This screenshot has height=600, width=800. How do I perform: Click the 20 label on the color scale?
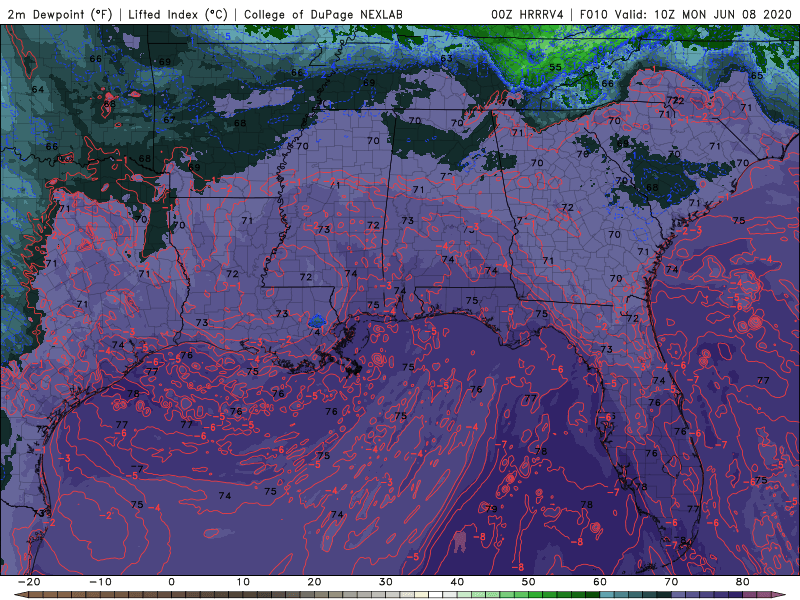pyautogui.click(x=314, y=582)
